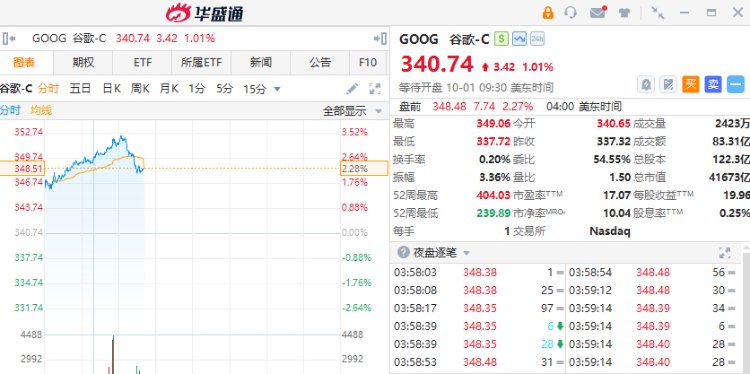The height and width of the screenshot is (374, 750).
Task: Open the 夜盘逐笔 dropdown arrow
Action: (x=466, y=253)
